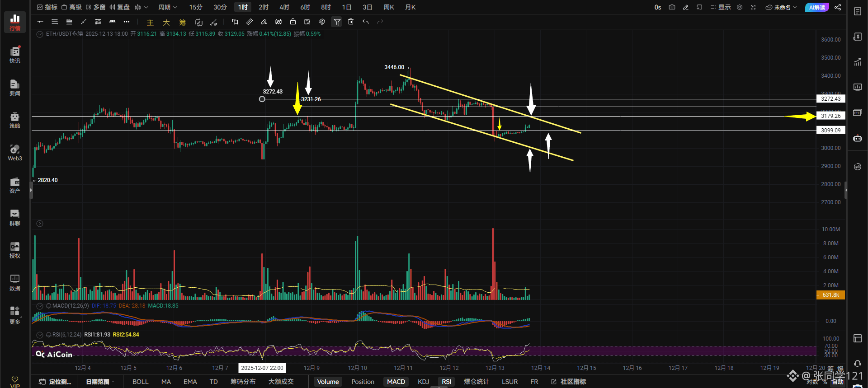Click the 定位到 locate button
Screen dimensions: 868x388
coord(56,382)
